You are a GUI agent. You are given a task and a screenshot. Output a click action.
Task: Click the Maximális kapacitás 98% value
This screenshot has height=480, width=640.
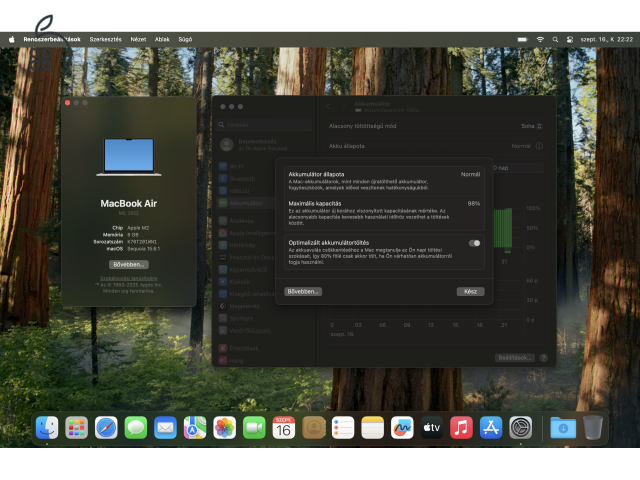tap(473, 204)
